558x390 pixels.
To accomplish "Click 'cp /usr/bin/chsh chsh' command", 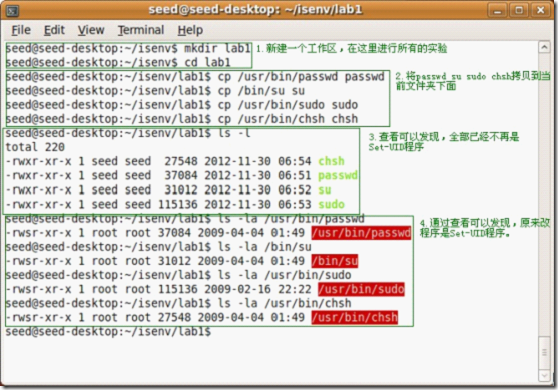I will point(288,119).
